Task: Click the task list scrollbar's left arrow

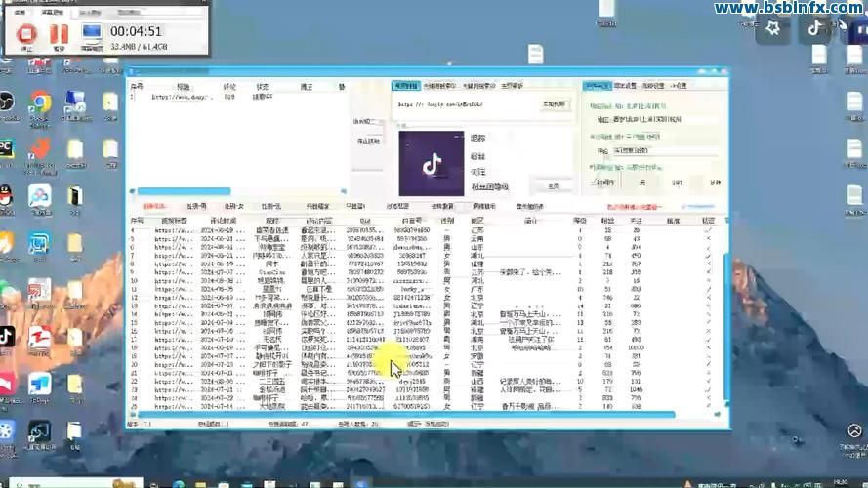Action: point(133,191)
